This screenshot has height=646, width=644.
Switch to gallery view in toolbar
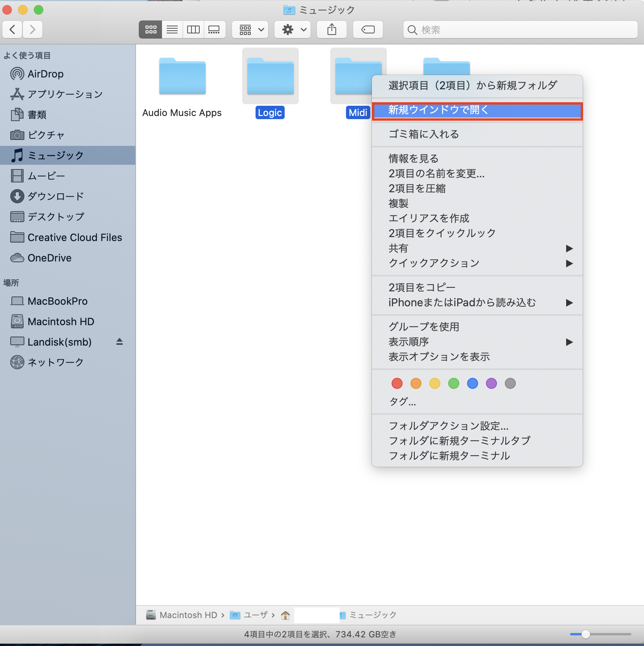[x=215, y=29]
